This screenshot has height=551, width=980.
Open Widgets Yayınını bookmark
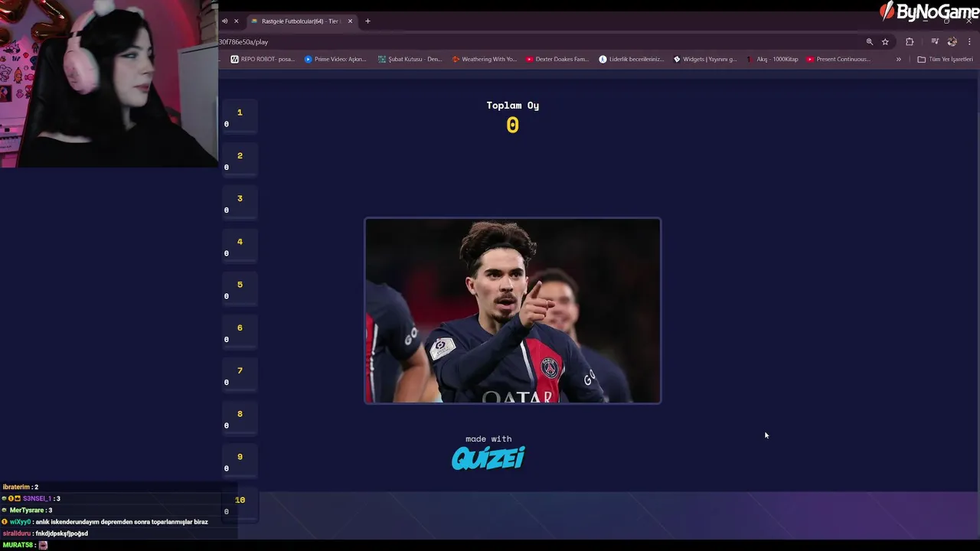tap(705, 59)
